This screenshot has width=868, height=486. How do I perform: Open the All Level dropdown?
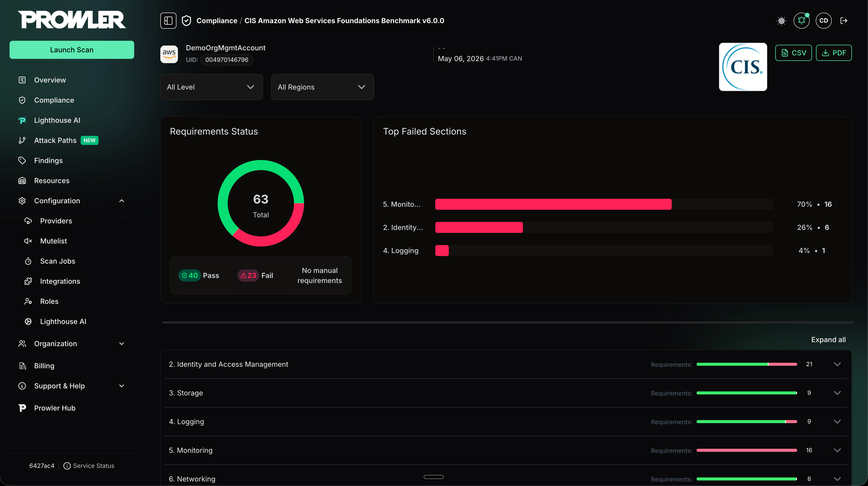point(212,87)
